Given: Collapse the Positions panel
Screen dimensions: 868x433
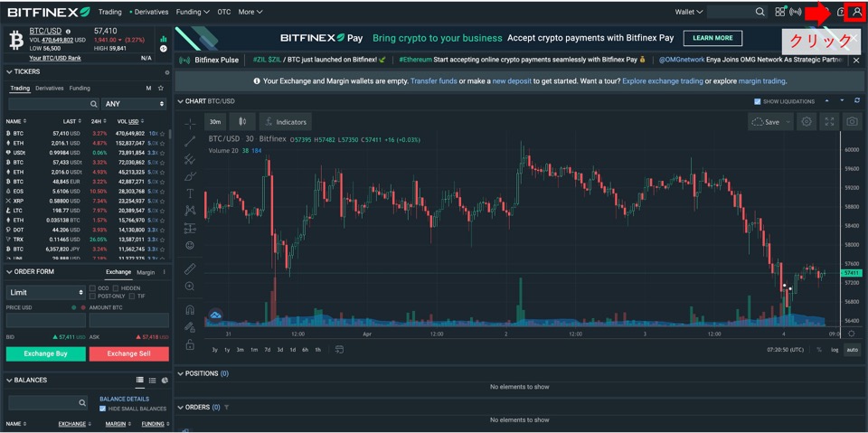Looking at the screenshot, I should click(180, 373).
